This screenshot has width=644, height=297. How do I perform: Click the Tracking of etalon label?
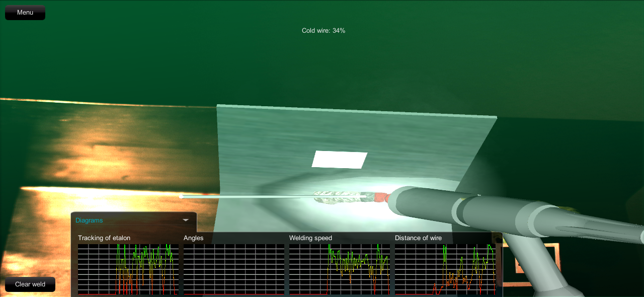(x=104, y=238)
